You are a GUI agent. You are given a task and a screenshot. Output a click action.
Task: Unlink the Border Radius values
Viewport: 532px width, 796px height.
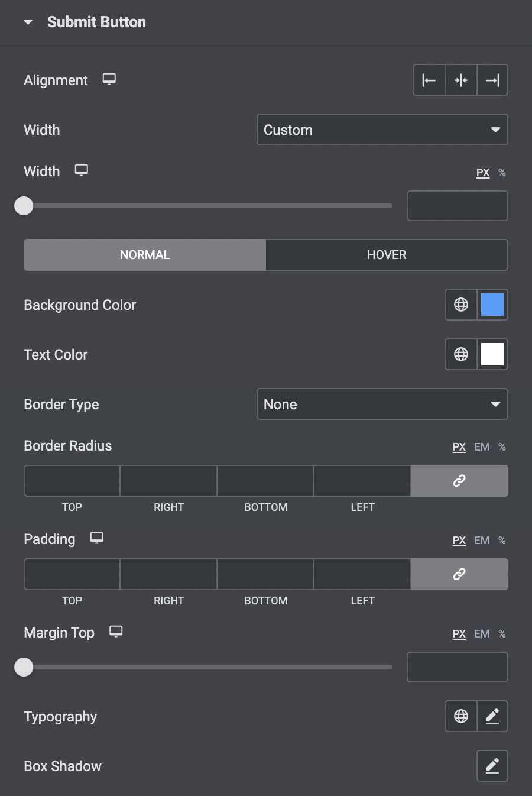pyautogui.click(x=459, y=481)
